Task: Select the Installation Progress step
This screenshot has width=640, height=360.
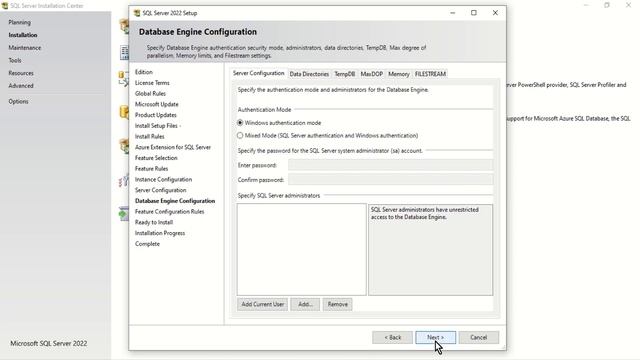Action: [x=160, y=233]
